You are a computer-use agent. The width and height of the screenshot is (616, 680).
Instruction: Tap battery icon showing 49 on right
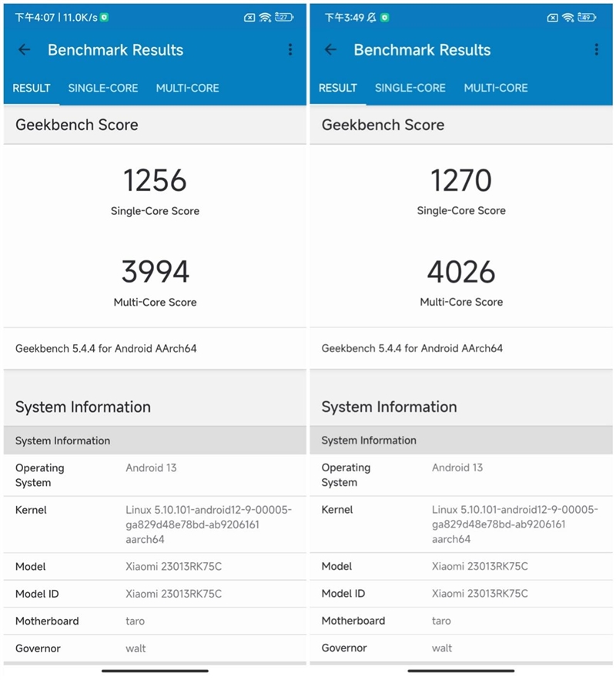coord(587,18)
